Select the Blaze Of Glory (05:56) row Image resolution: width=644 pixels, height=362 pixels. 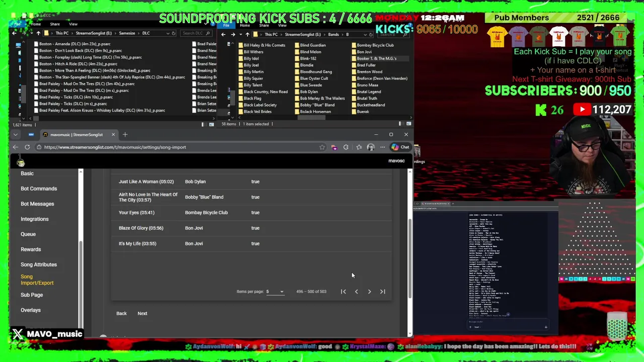point(251,228)
